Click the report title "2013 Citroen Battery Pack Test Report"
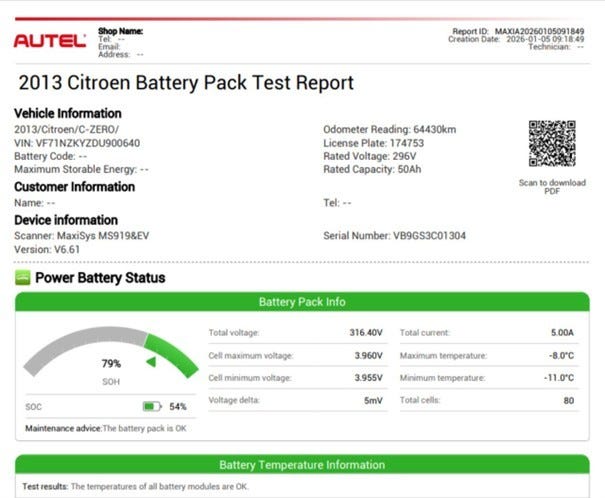The width and height of the screenshot is (605, 498). [x=186, y=83]
